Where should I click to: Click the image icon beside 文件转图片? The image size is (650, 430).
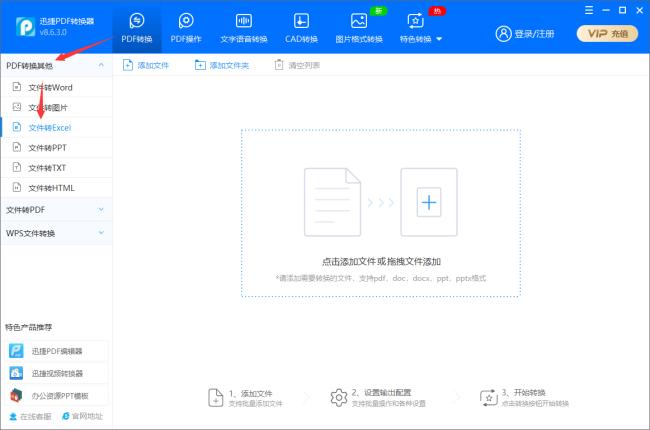[x=17, y=107]
